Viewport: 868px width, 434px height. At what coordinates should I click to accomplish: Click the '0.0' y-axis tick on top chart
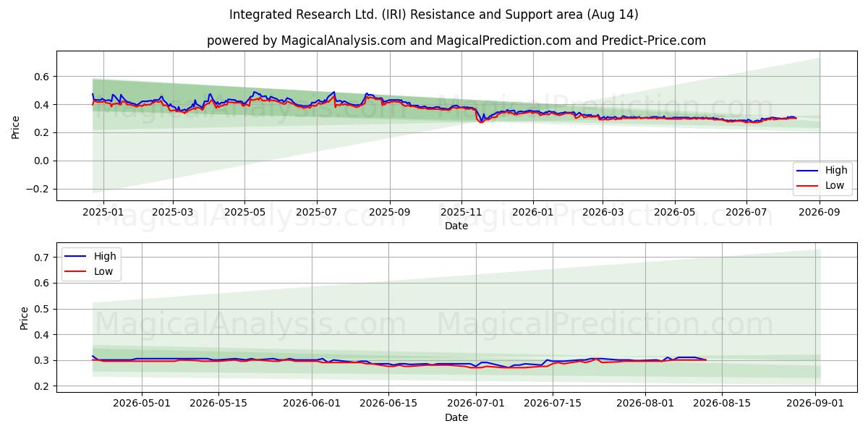[x=42, y=161]
